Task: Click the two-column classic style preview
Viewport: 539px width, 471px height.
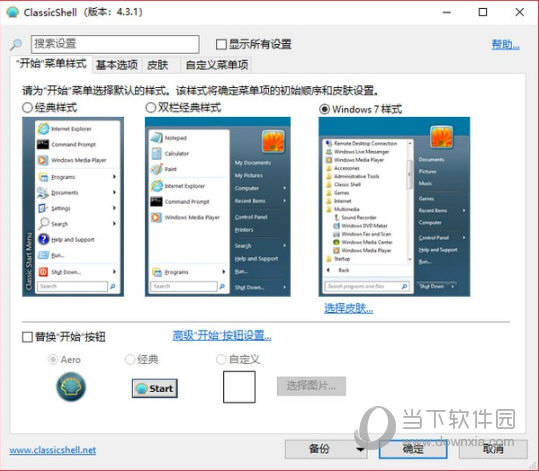Action: (218, 207)
